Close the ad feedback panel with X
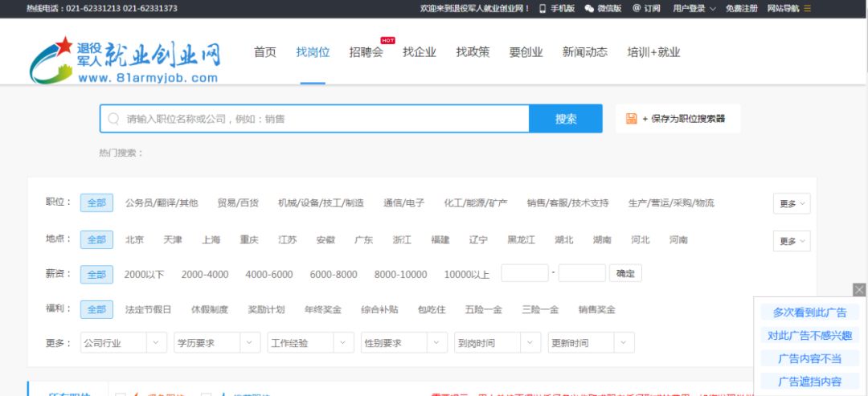The image size is (868, 396). coord(859,290)
